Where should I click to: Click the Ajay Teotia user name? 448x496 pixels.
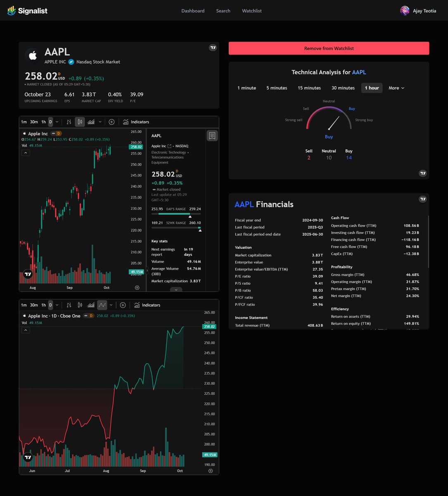[x=424, y=11]
